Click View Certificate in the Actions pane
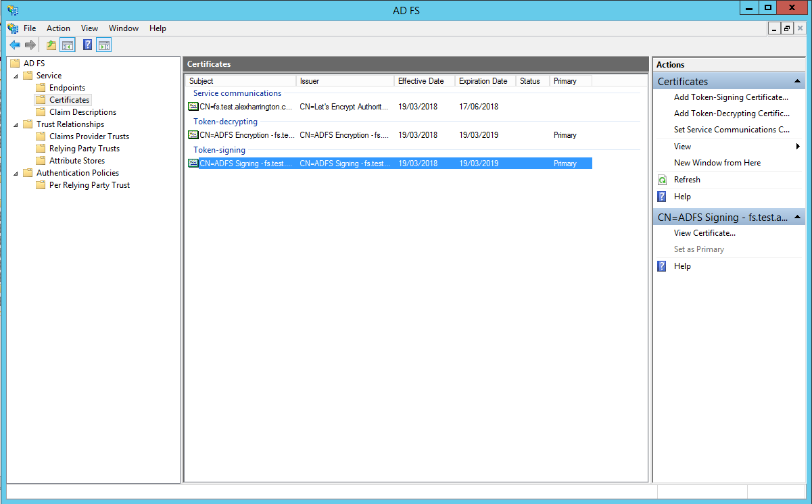Image resolution: width=812 pixels, height=504 pixels. coord(704,233)
